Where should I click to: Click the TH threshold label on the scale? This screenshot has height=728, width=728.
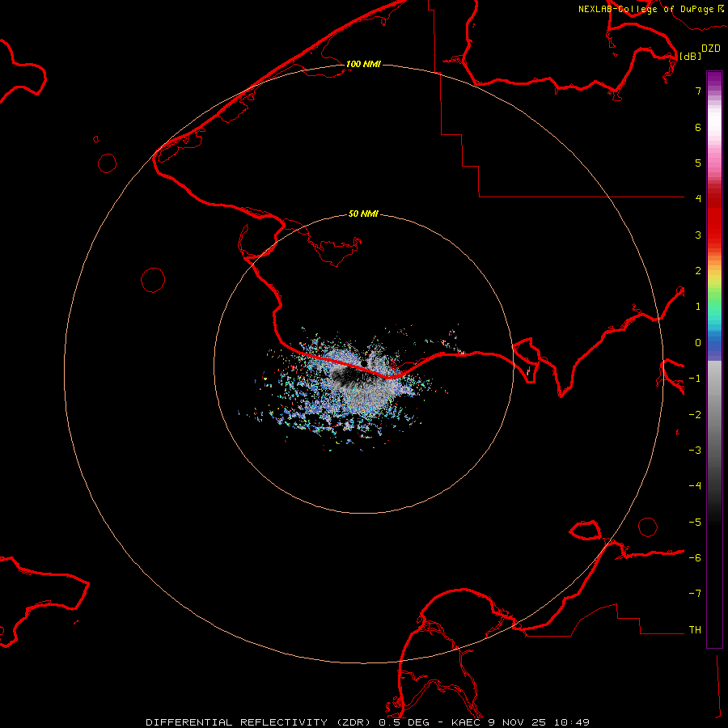coord(695,630)
